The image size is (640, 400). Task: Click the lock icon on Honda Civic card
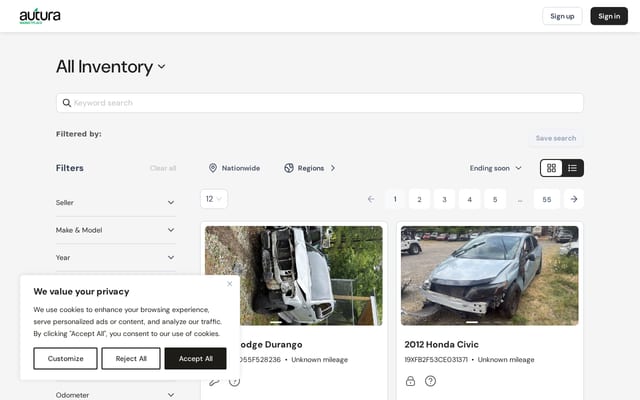click(x=410, y=381)
